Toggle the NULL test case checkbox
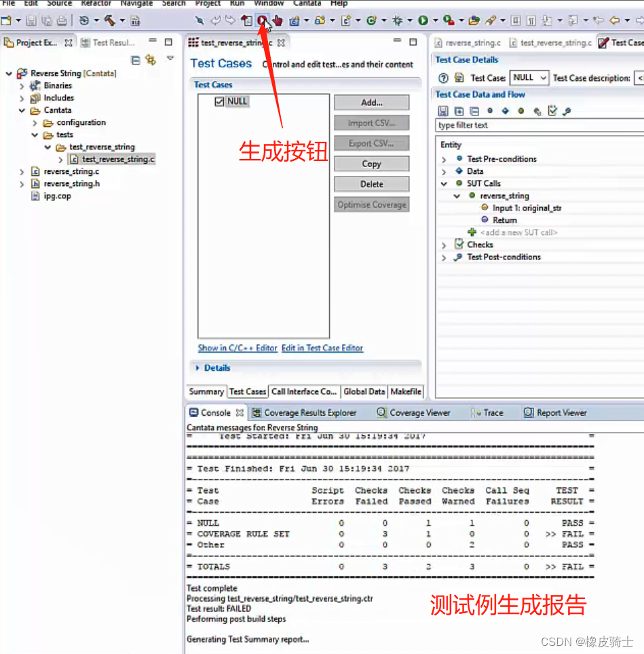 pos(219,101)
